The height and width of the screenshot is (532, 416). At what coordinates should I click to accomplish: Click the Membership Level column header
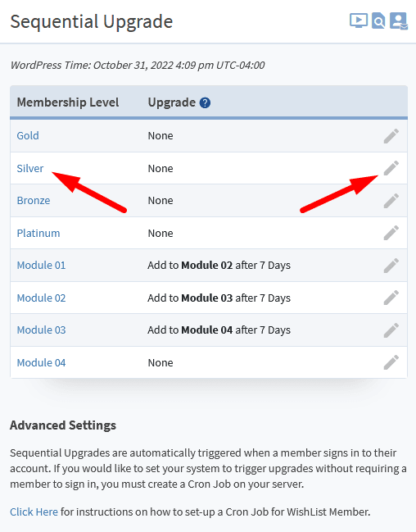(68, 102)
